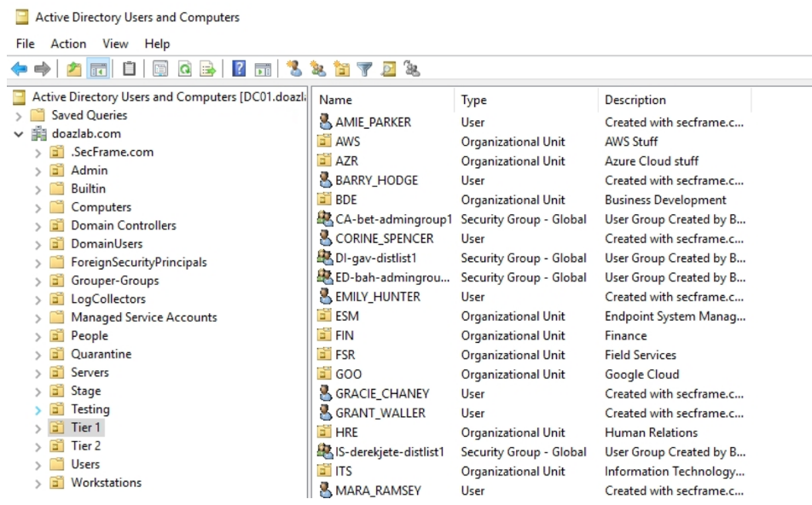Click the Create new group icon

(x=318, y=69)
